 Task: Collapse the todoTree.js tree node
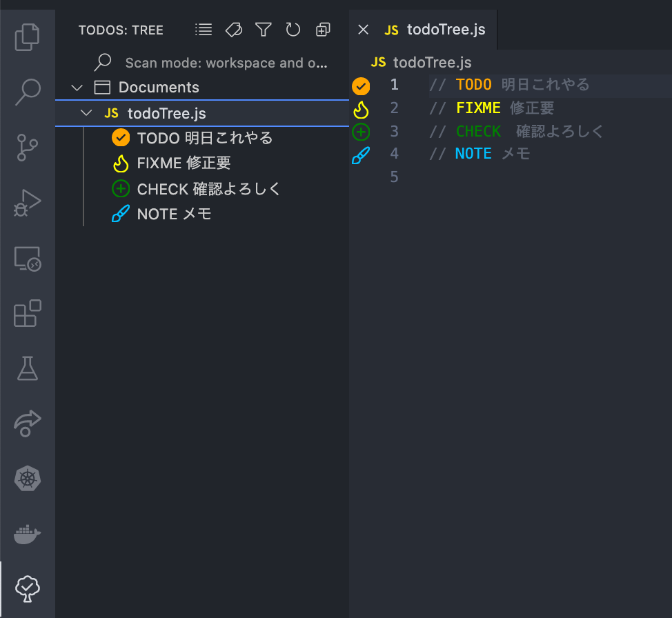click(x=86, y=113)
